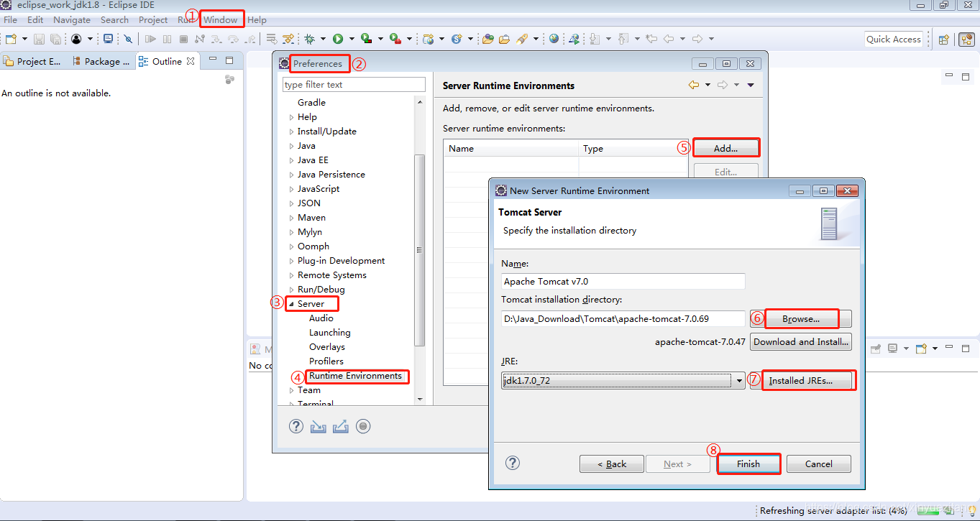Open the Debug button dropdown arrow
Screen dimensions: 980x521
tap(323, 39)
